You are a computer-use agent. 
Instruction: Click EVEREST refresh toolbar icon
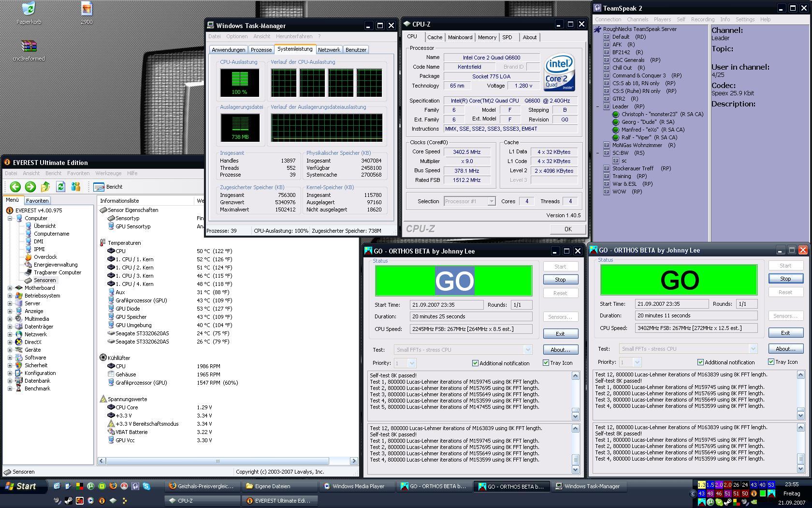pyautogui.click(x=60, y=187)
